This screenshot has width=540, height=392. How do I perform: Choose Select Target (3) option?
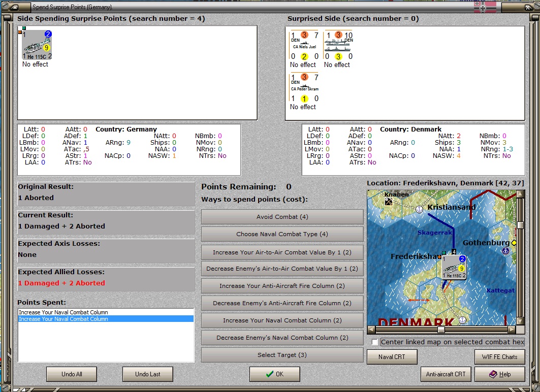coord(282,355)
